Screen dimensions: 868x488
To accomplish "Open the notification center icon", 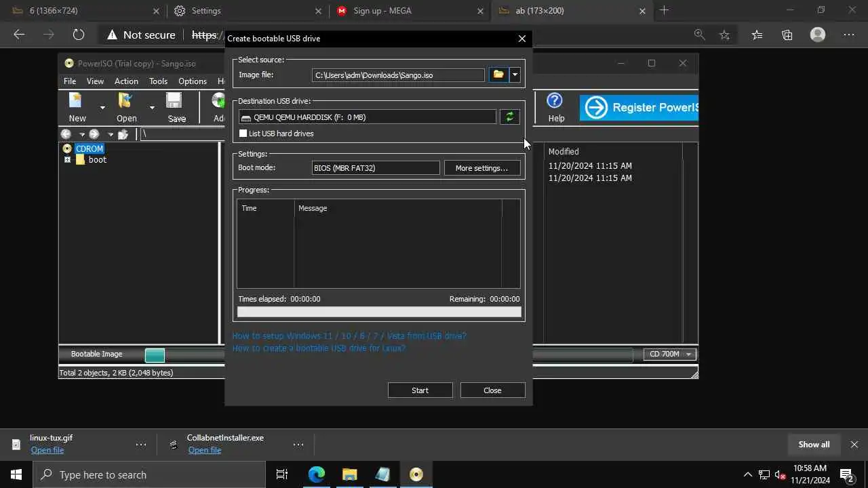I will click(846, 474).
